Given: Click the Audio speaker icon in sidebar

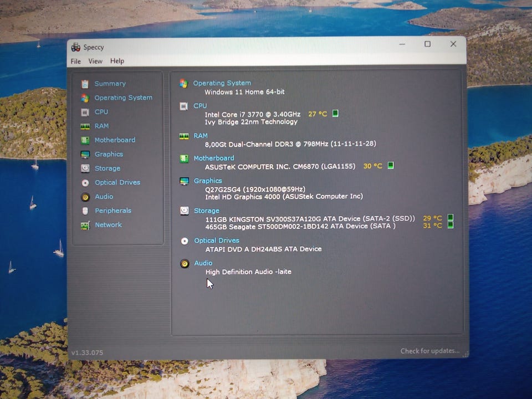Looking at the screenshot, I should click(85, 197).
